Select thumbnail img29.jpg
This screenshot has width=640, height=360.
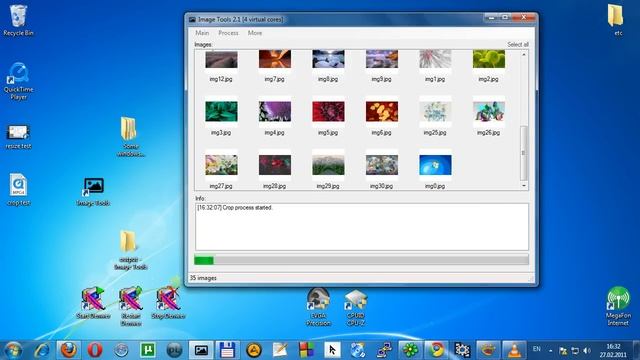(328, 170)
